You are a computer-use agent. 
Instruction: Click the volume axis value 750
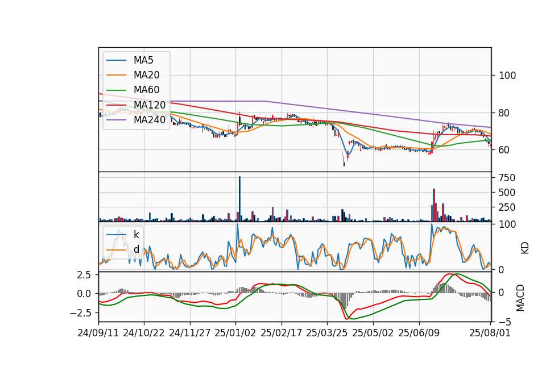(x=507, y=178)
